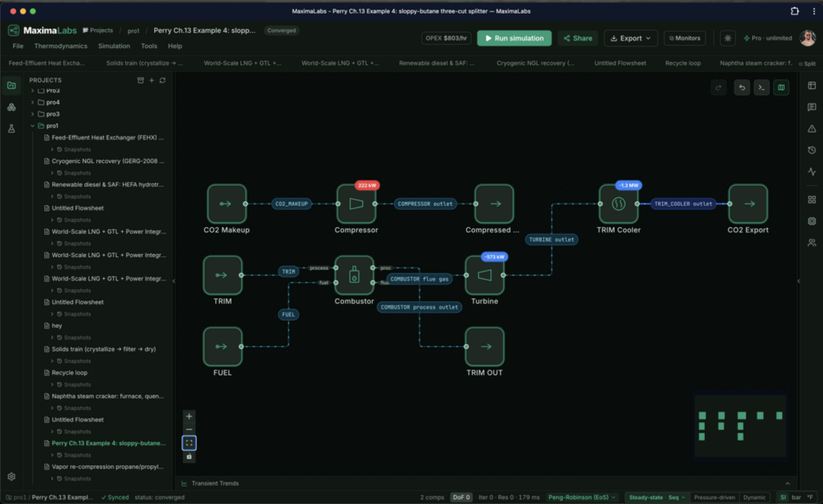Open the components molecule icon in left sidebar
This screenshot has height=504, width=823.
pos(11,107)
